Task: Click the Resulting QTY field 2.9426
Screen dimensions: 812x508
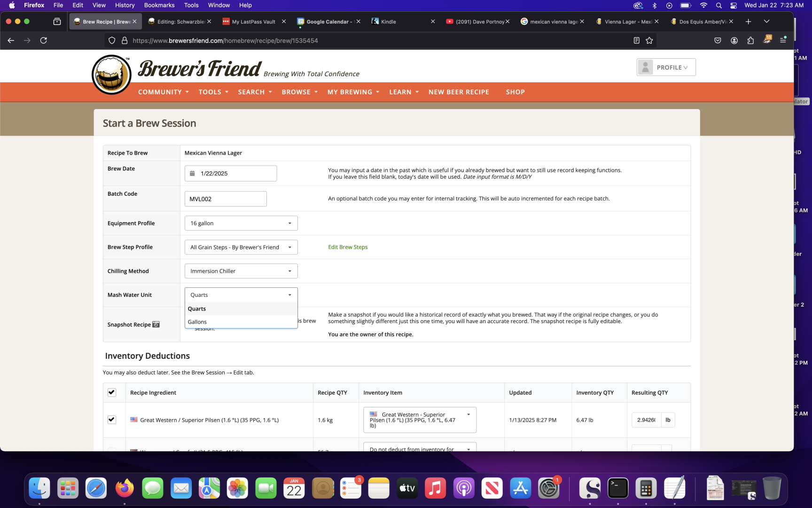Action: click(x=646, y=420)
